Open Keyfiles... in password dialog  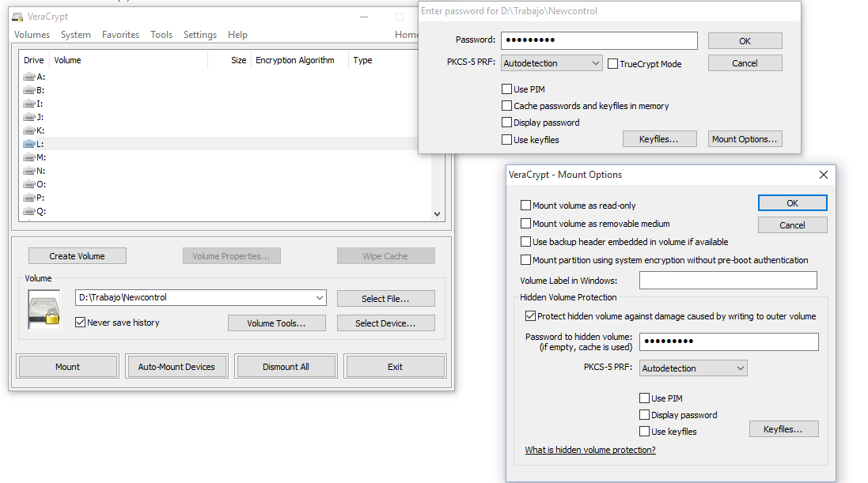(x=659, y=139)
